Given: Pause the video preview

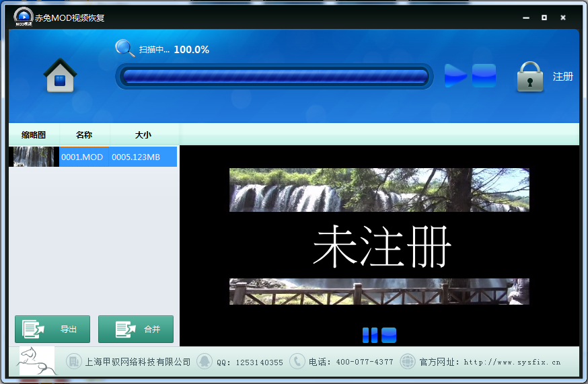Looking at the screenshot, I should click(x=370, y=335).
